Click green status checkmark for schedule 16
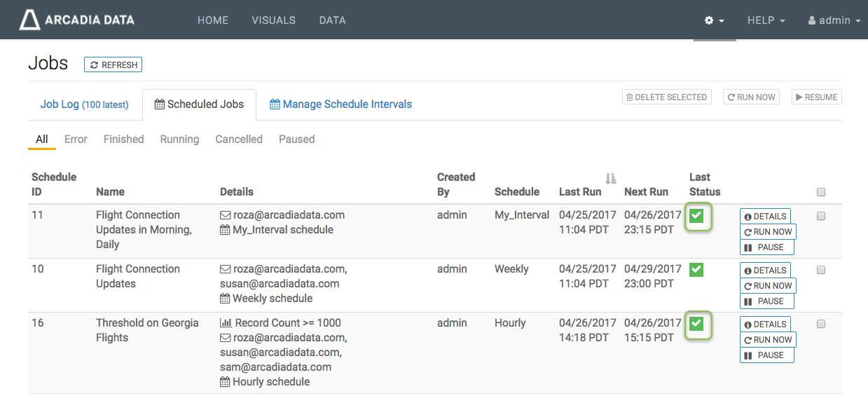Image resolution: width=868 pixels, height=403 pixels. [696, 324]
